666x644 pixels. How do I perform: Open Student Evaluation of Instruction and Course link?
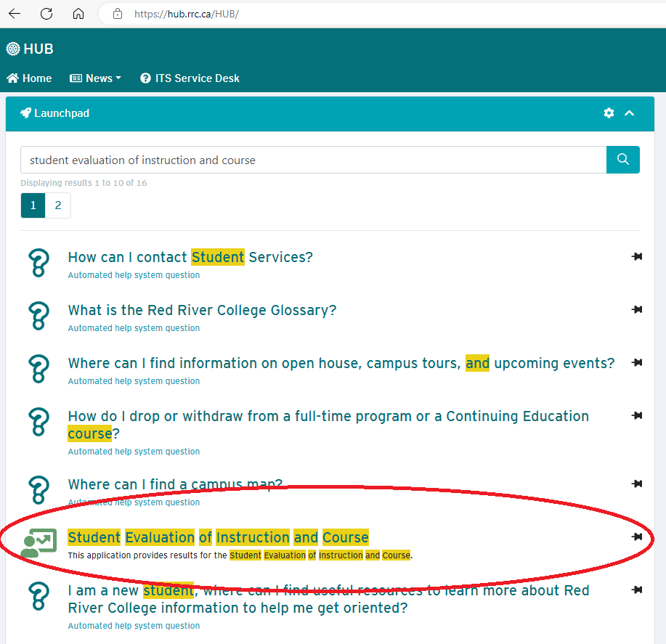click(x=218, y=537)
